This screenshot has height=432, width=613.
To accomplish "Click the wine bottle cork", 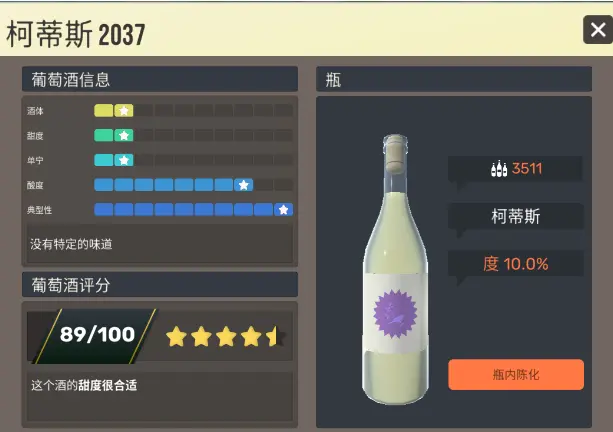I will [x=395, y=154].
